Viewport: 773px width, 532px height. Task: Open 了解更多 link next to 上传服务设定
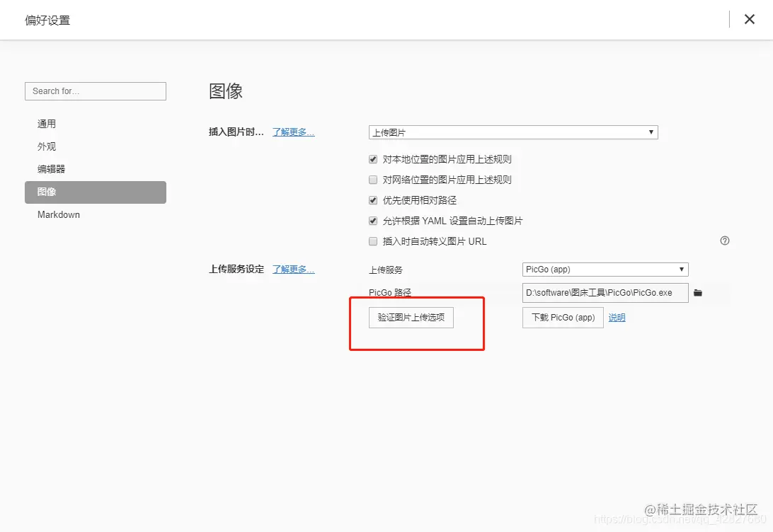tap(293, 270)
